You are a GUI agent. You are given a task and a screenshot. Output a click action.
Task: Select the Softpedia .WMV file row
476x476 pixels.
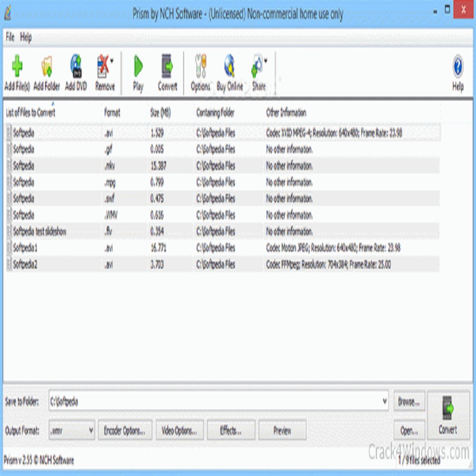tap(223, 215)
